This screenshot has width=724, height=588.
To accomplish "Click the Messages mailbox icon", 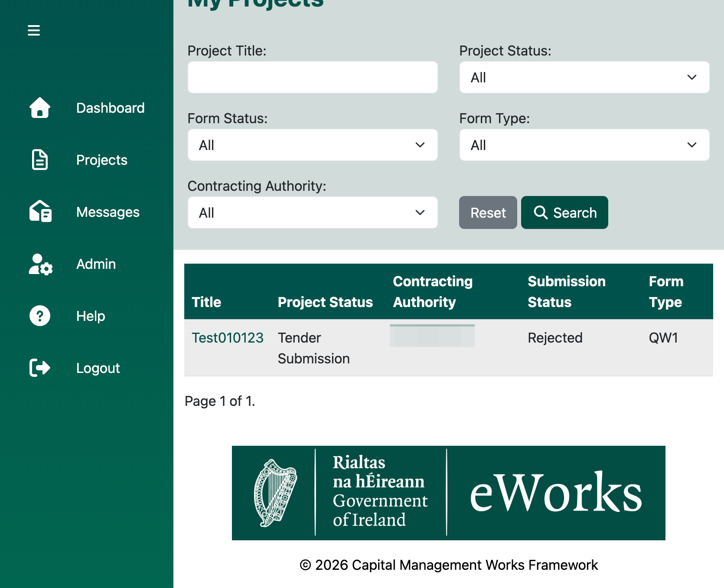I will (x=40, y=212).
